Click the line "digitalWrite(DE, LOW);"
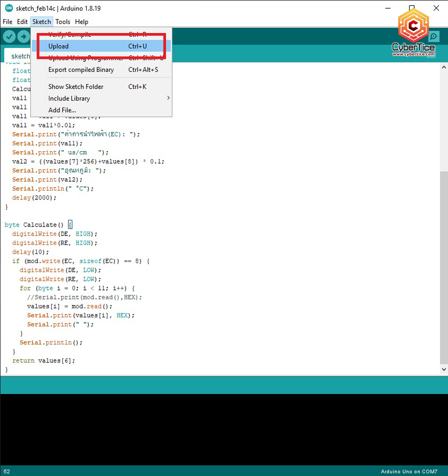 pyautogui.click(x=60, y=270)
